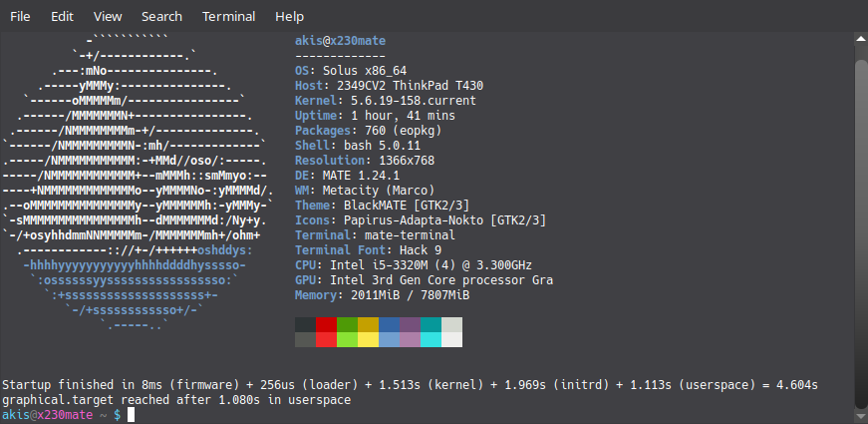Open the File menu
This screenshot has width=868, height=424.
(20, 17)
